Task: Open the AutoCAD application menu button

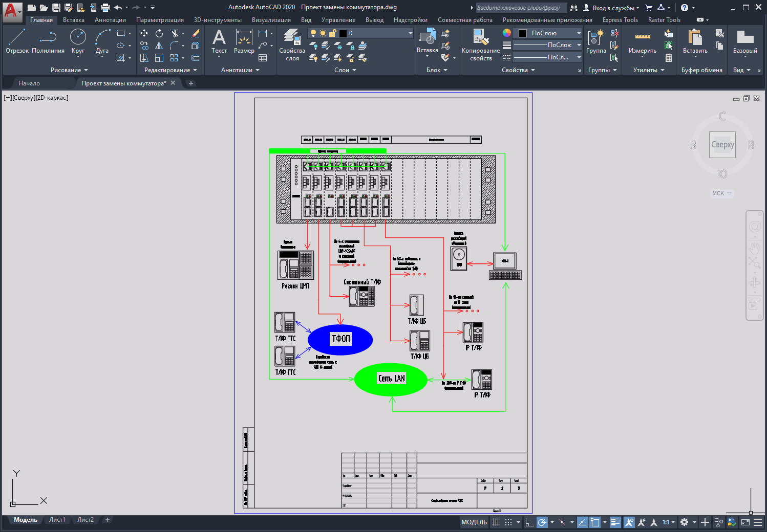Action: [x=12, y=11]
